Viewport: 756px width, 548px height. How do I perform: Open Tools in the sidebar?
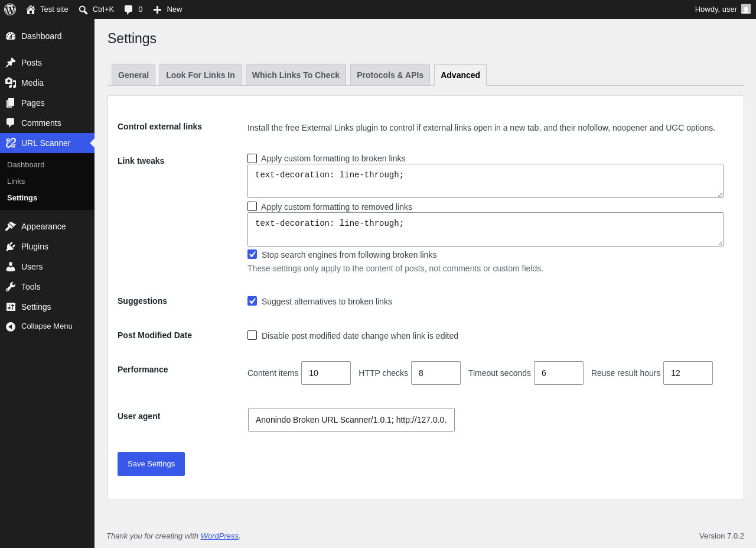tap(47, 287)
